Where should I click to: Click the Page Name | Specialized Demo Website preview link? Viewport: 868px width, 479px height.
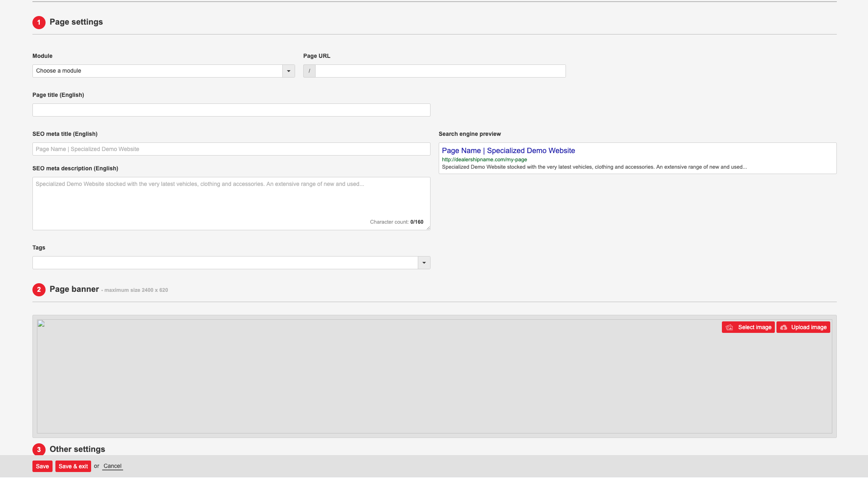click(508, 151)
